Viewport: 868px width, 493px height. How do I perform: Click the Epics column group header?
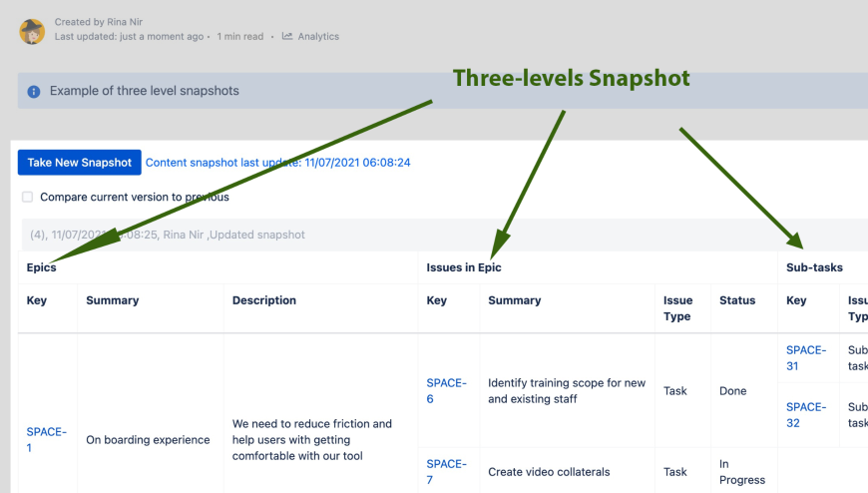tap(42, 267)
